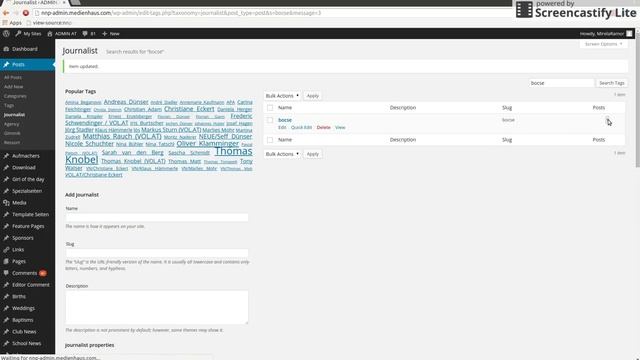The height and width of the screenshot is (360, 640).
Task: Open Add New submenu item
Action: pyautogui.click(x=13, y=87)
